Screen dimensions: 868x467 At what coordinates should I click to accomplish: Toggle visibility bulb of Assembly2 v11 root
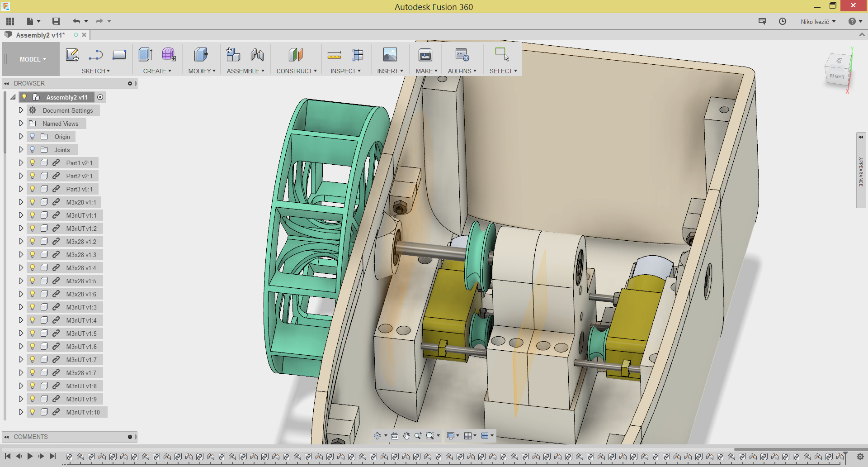pyautogui.click(x=24, y=97)
